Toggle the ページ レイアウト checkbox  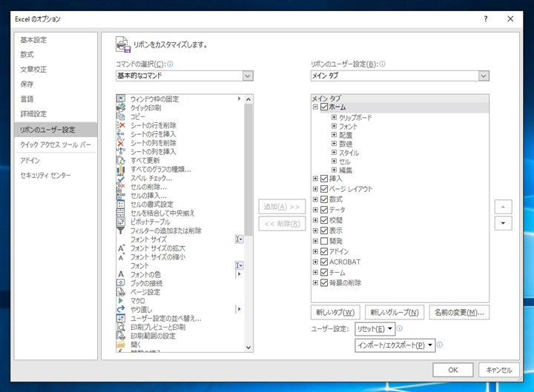(x=324, y=189)
